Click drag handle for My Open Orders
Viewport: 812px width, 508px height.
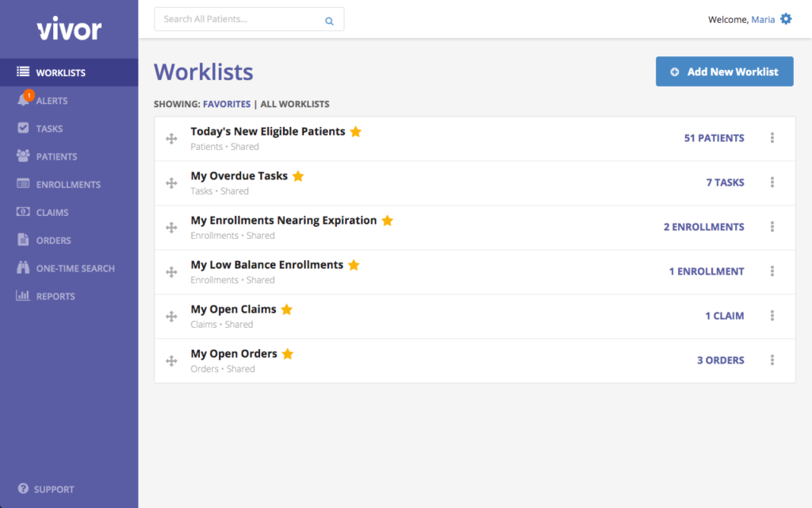171,361
